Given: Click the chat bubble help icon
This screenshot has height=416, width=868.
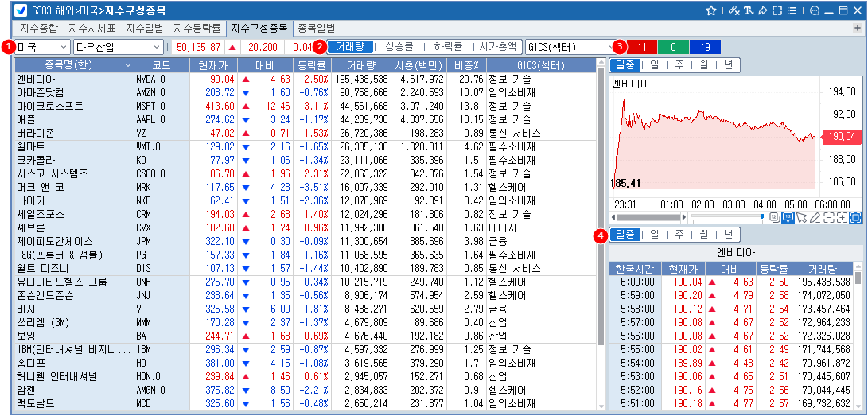Looking at the screenshot, I should point(815,10).
